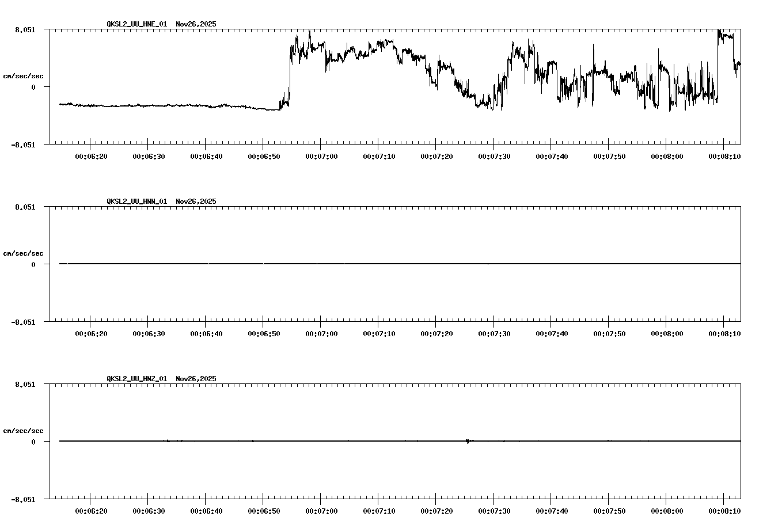
Task: Click the Nov26,2025 date on the HNE trace
Action: point(195,24)
